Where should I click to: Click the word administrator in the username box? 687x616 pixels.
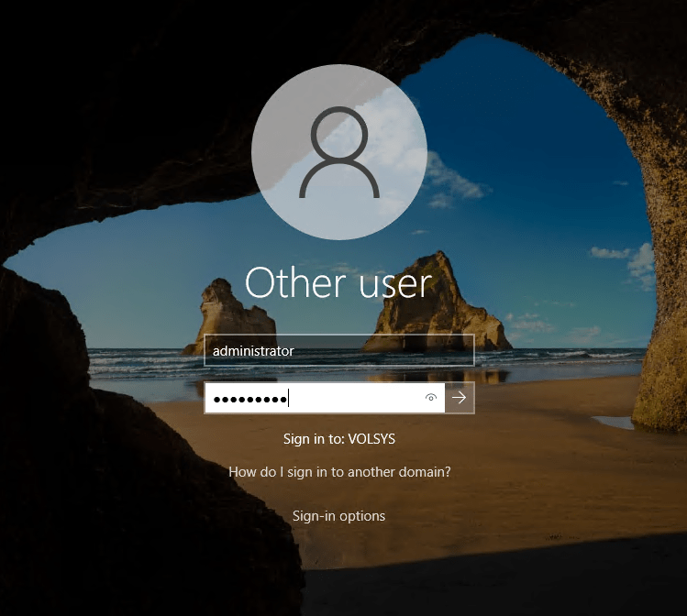pos(253,350)
